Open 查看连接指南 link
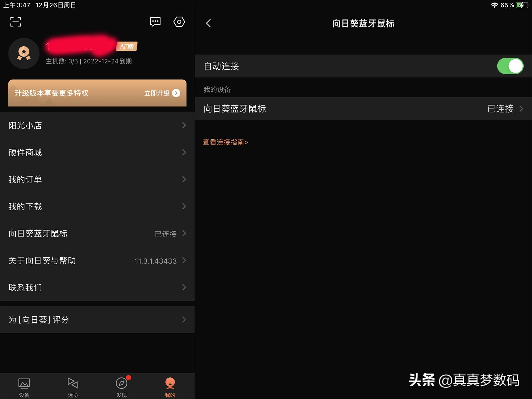 pos(225,142)
